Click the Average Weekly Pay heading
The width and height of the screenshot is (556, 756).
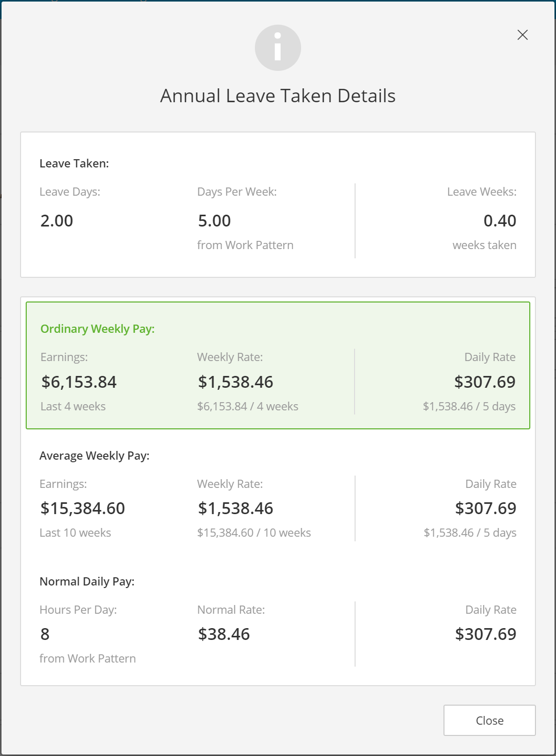pos(95,456)
